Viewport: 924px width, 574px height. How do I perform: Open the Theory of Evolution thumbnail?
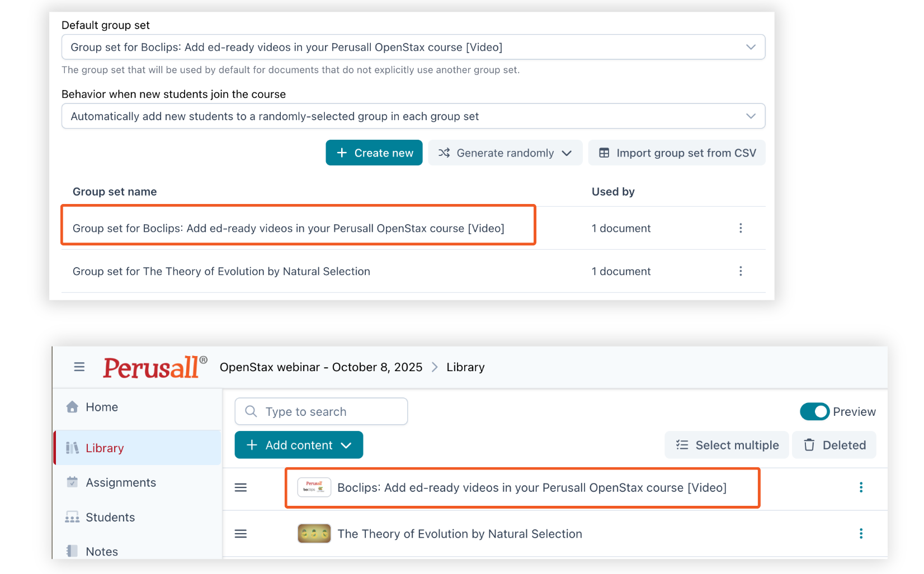(x=314, y=534)
